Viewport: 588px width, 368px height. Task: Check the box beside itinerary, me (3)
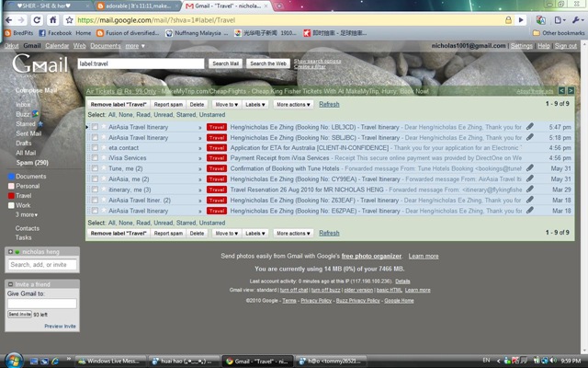(x=95, y=190)
